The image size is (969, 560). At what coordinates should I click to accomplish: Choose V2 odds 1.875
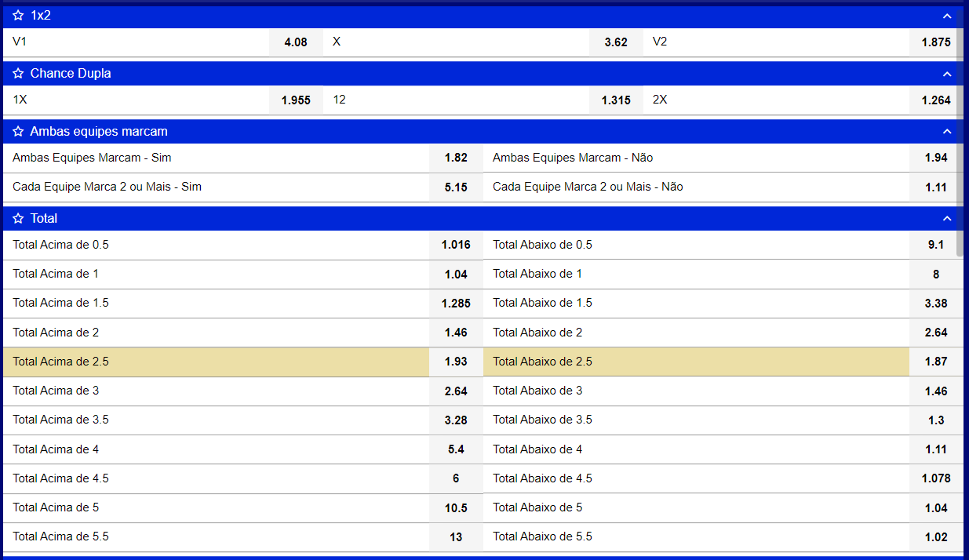[936, 42]
